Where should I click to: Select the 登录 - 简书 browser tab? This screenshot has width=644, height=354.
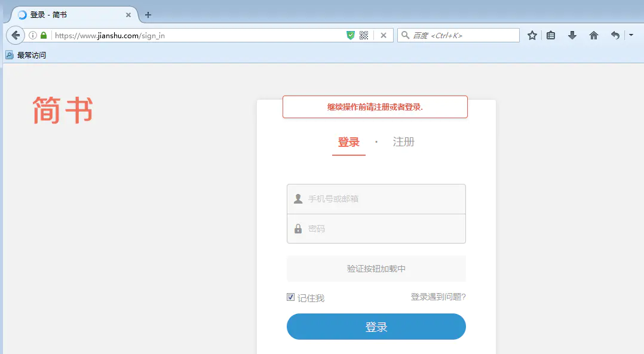click(x=74, y=15)
